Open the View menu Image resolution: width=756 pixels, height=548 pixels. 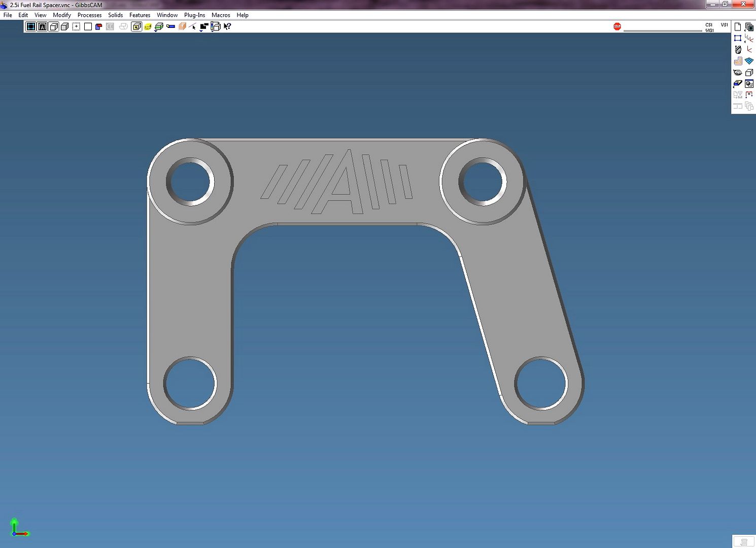(x=40, y=15)
